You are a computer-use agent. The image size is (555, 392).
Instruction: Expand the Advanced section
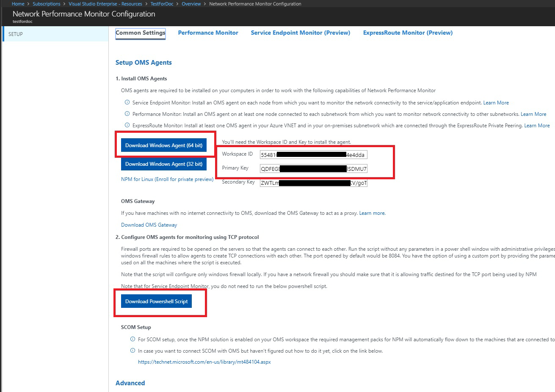[x=130, y=383]
